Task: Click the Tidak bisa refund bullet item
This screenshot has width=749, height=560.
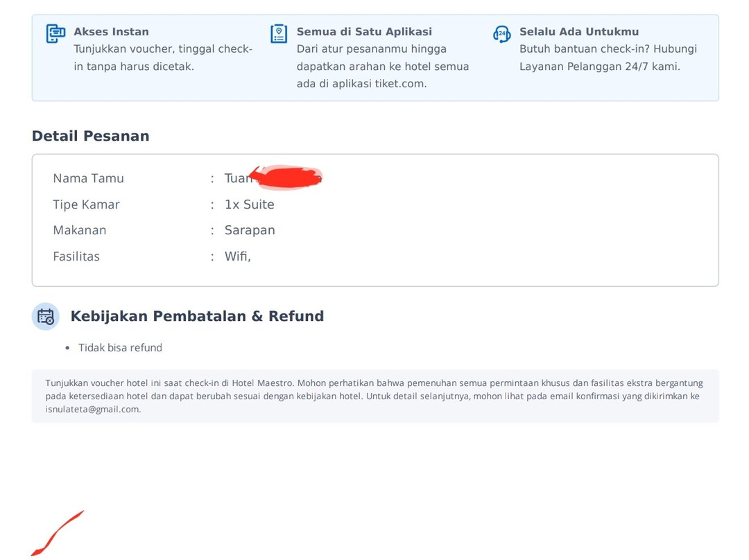Action: coord(120,348)
